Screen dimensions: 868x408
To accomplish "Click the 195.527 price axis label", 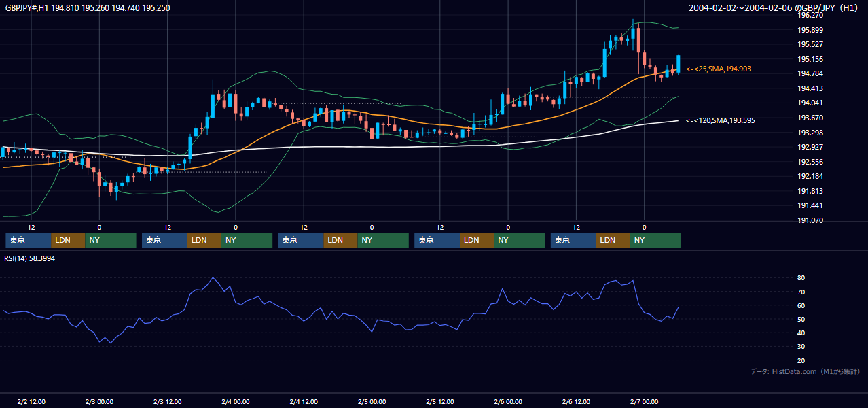I will [x=810, y=44].
